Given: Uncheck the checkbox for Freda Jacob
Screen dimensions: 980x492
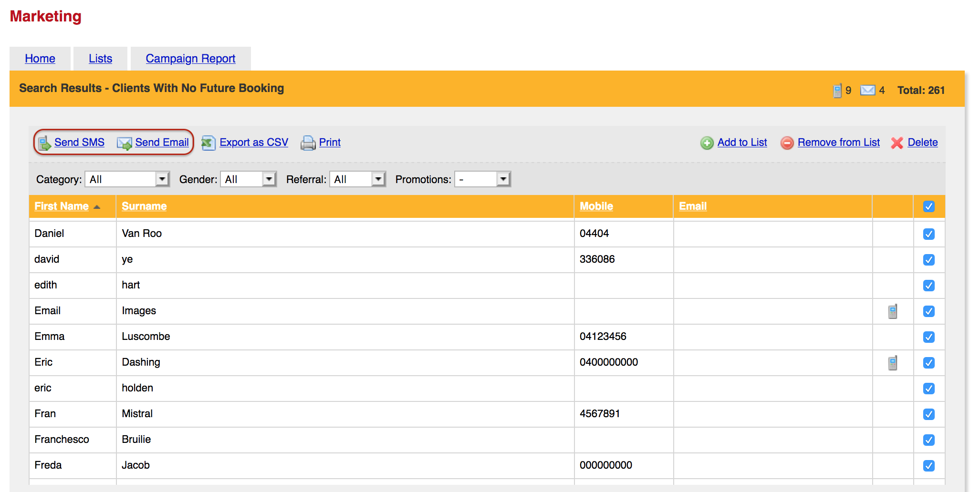Looking at the screenshot, I should 929,466.
